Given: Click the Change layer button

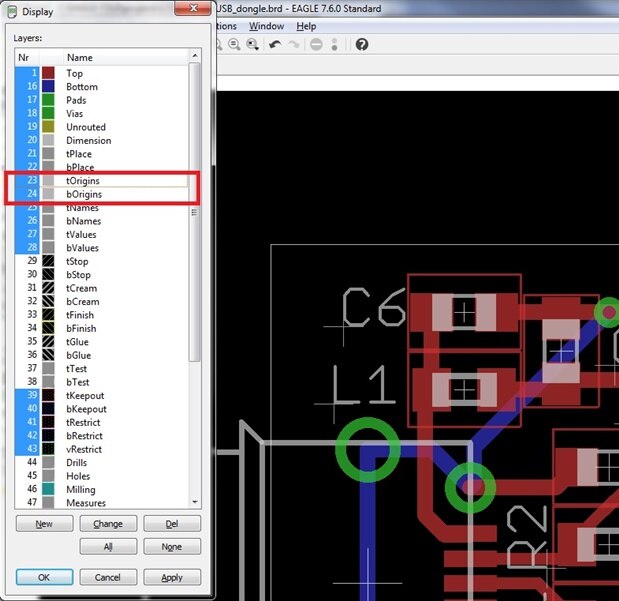Looking at the screenshot, I should coord(108,524).
